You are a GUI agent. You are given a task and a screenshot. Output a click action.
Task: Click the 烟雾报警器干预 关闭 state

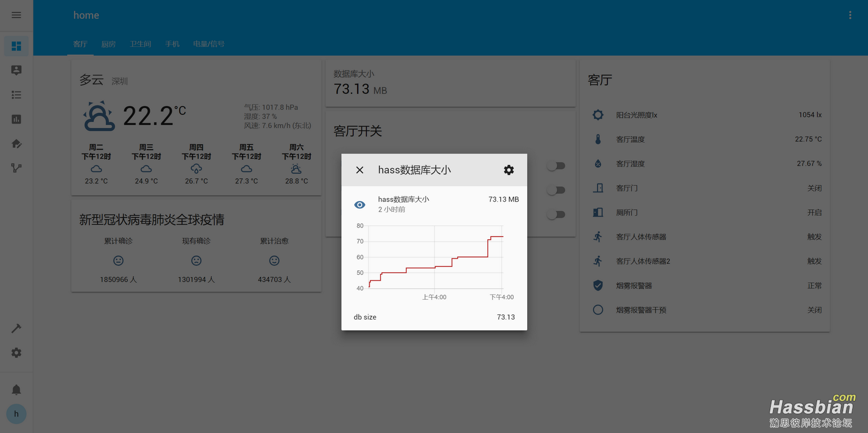pos(814,310)
